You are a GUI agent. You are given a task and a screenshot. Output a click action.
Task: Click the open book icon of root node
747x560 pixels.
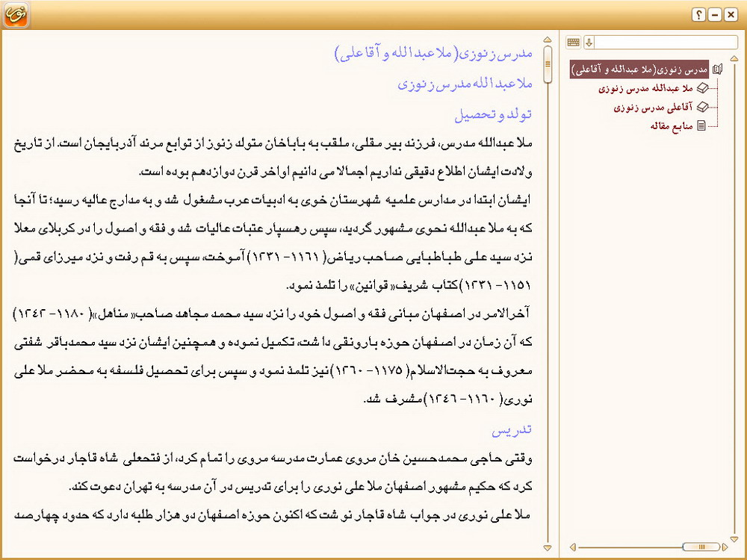(x=718, y=69)
